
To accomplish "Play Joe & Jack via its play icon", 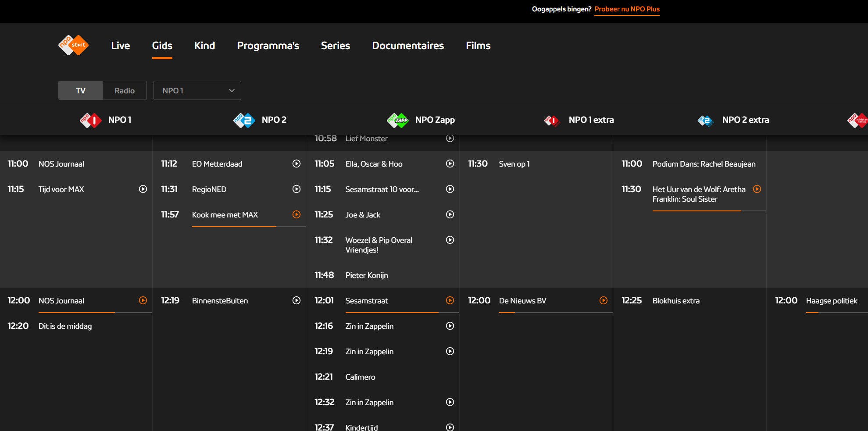I will tap(450, 214).
